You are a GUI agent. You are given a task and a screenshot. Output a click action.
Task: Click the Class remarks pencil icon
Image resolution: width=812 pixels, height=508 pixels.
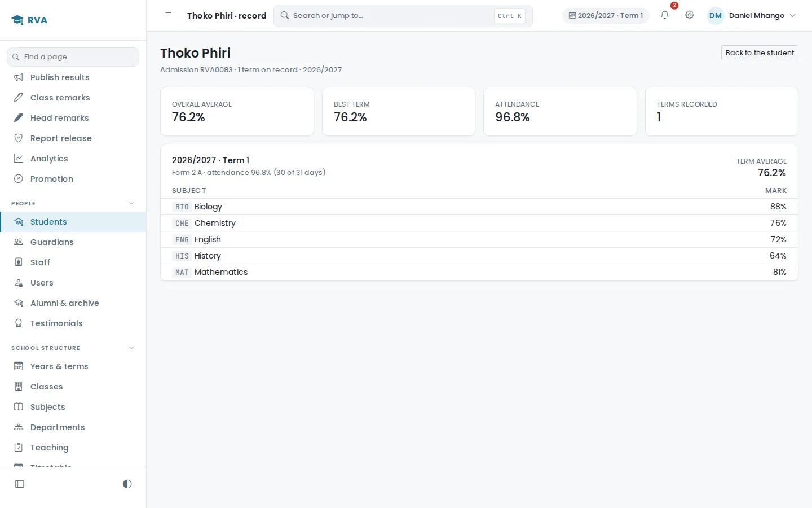point(19,98)
